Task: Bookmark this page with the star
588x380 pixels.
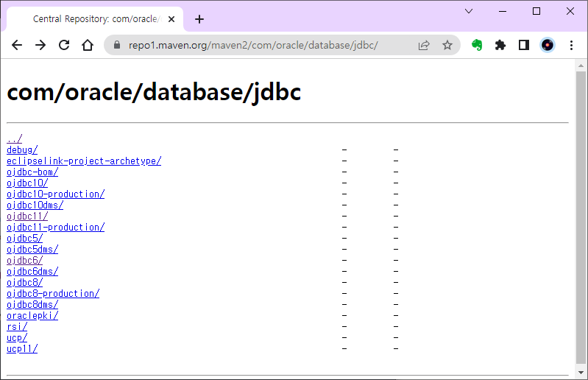Action: 447,46
